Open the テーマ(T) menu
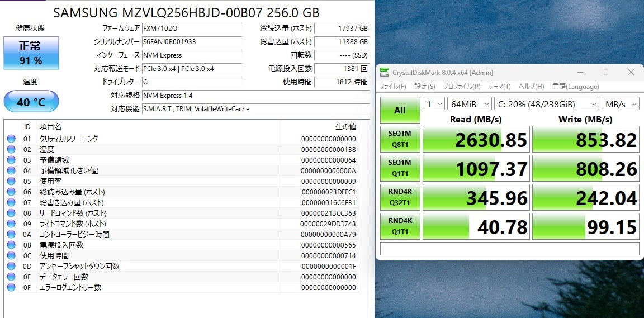Image resolution: width=644 pixels, height=318 pixels. (499, 87)
